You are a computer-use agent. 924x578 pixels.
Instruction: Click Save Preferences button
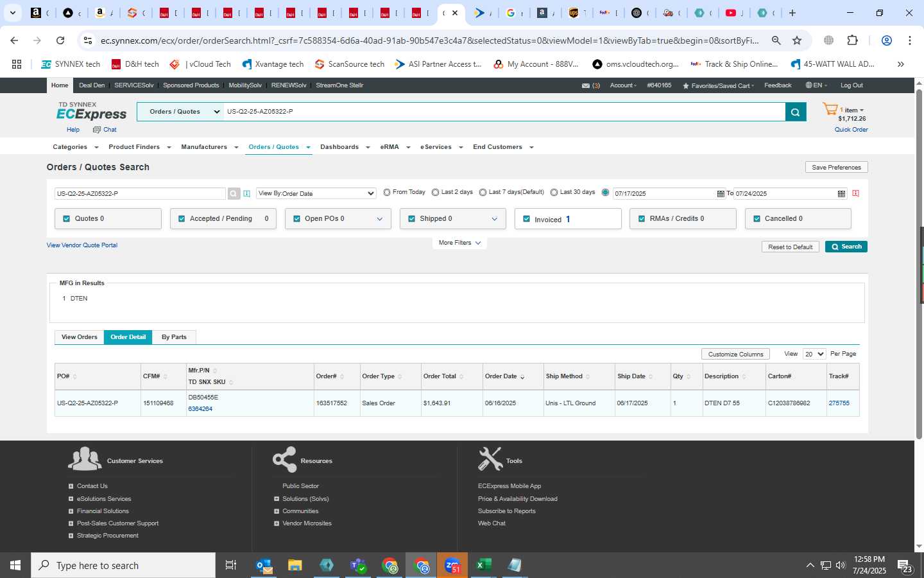coord(837,167)
